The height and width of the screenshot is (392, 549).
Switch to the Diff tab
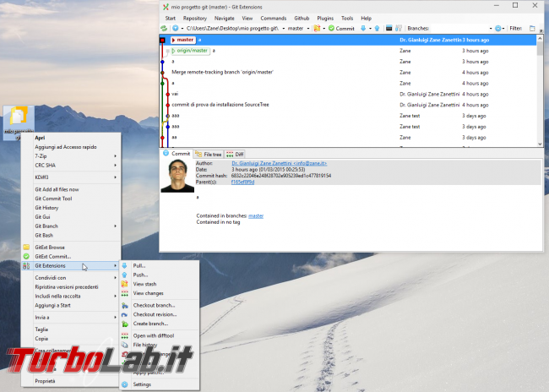click(x=235, y=154)
